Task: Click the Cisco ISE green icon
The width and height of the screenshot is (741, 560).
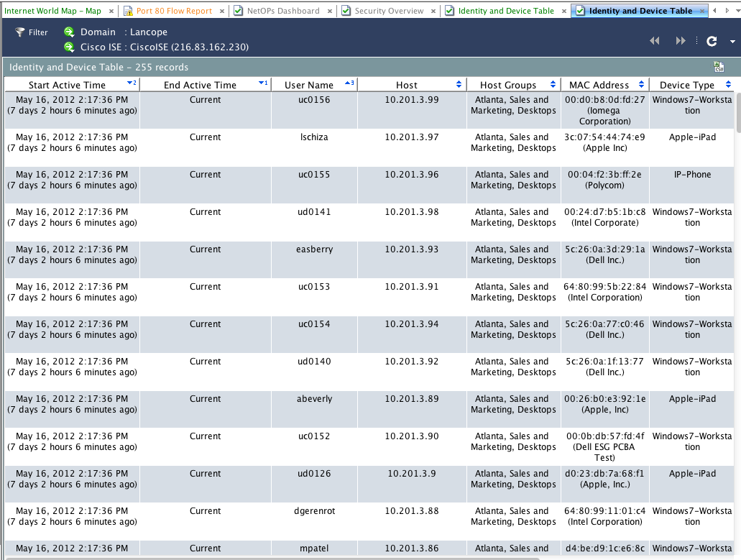Action: pyautogui.click(x=69, y=47)
